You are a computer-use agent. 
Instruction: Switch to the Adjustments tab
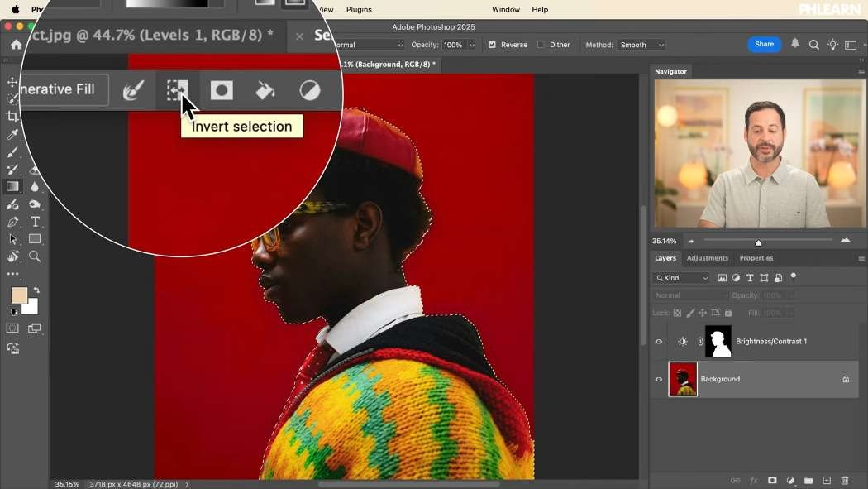pos(708,258)
